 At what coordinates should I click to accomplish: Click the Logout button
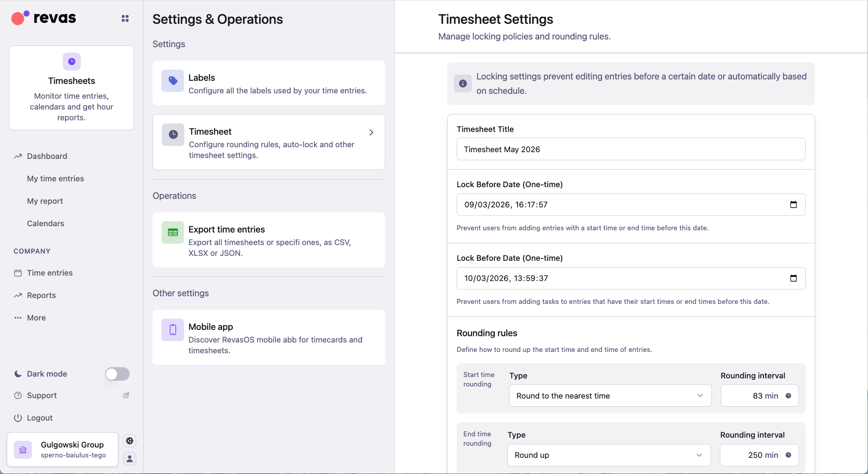39,417
